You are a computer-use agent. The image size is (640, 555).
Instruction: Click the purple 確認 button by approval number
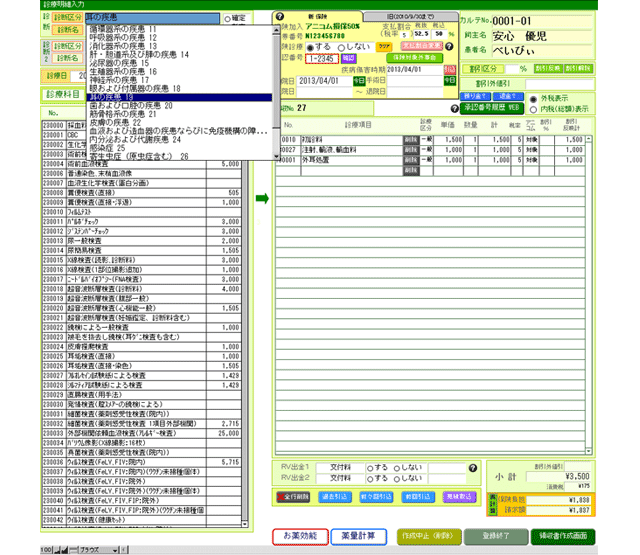click(x=349, y=59)
